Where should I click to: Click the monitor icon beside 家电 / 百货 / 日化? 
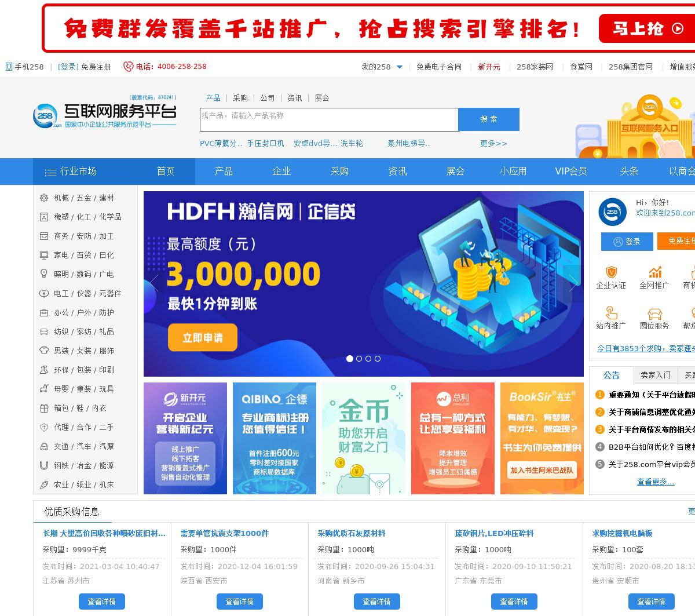(44, 255)
